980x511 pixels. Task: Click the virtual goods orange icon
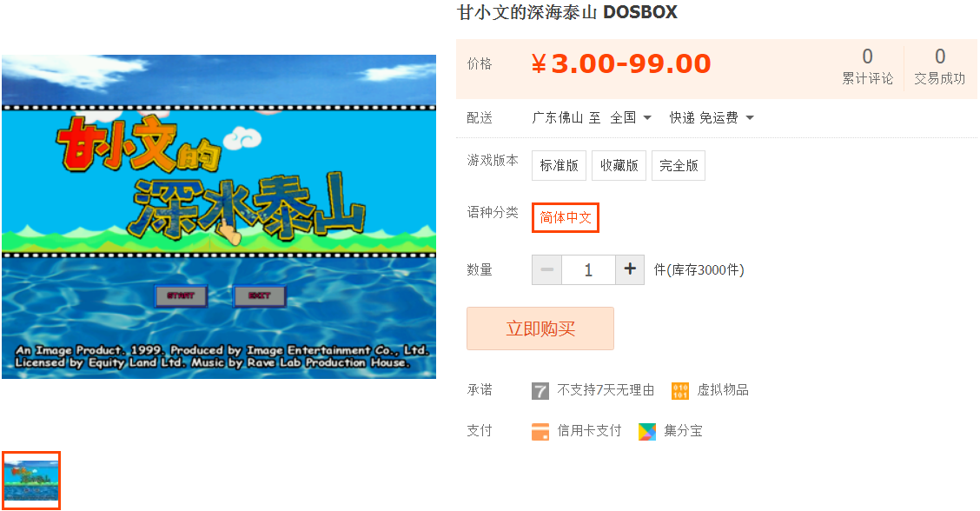680,391
